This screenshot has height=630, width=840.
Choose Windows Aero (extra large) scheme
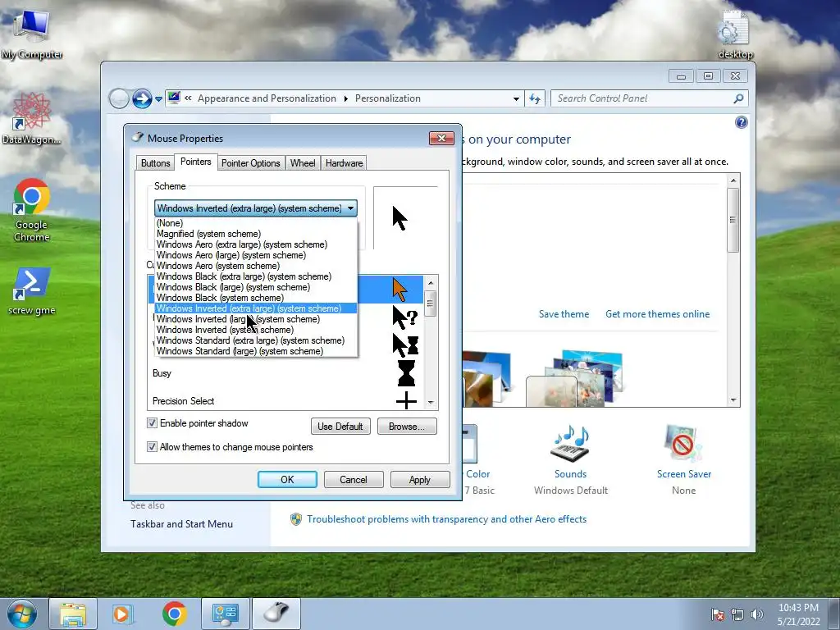(x=256, y=244)
